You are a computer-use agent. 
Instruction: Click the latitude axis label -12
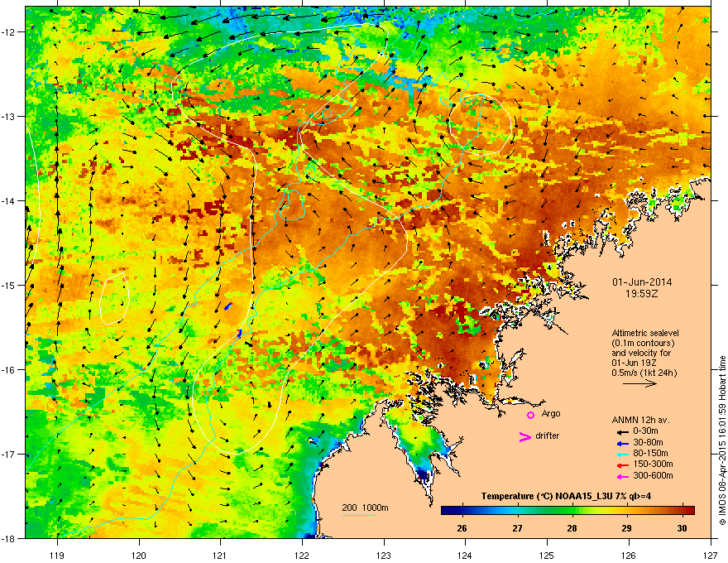click(x=8, y=32)
